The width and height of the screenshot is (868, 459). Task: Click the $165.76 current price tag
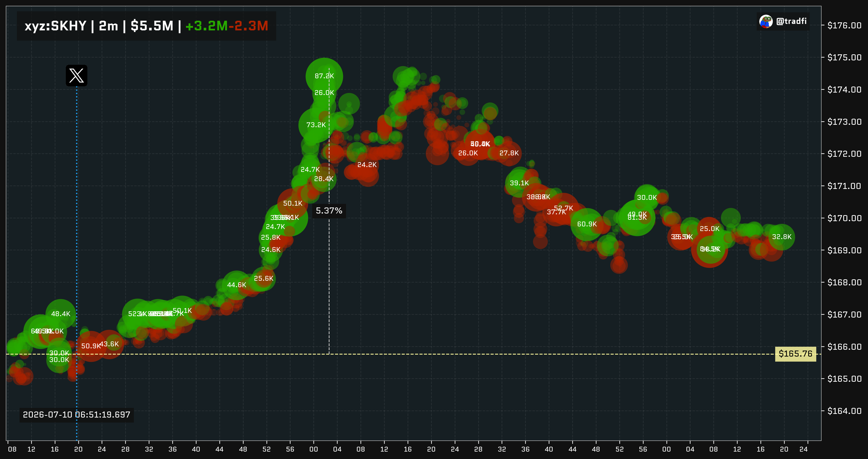(796, 354)
